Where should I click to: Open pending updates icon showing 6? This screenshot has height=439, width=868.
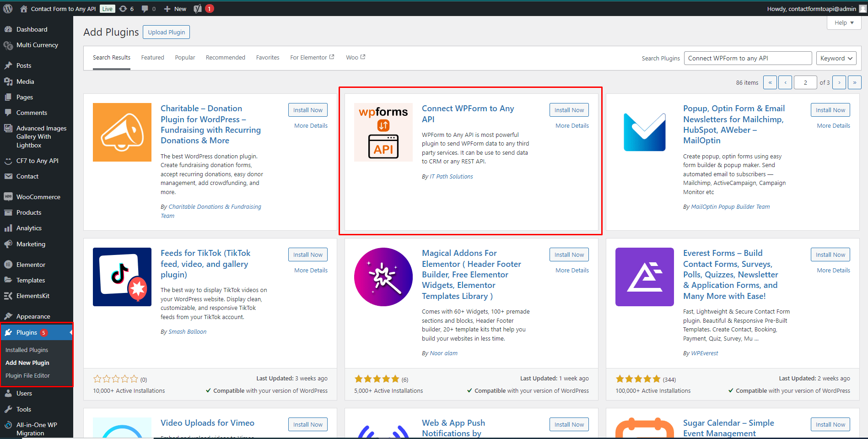[x=126, y=9]
